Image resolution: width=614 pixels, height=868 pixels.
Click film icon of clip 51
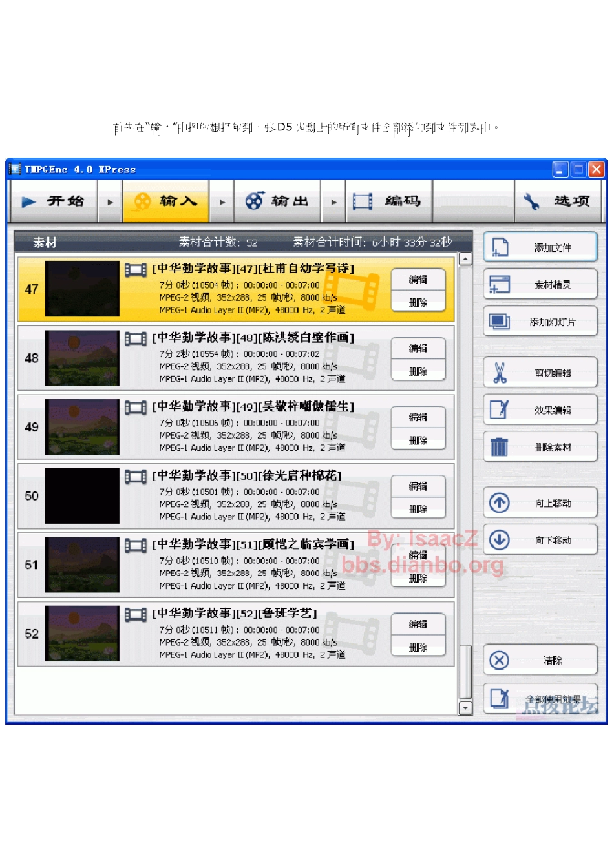(x=136, y=546)
